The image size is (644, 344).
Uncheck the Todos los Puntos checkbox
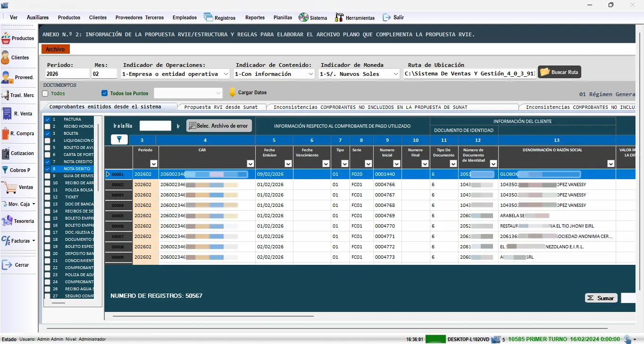pos(105,93)
